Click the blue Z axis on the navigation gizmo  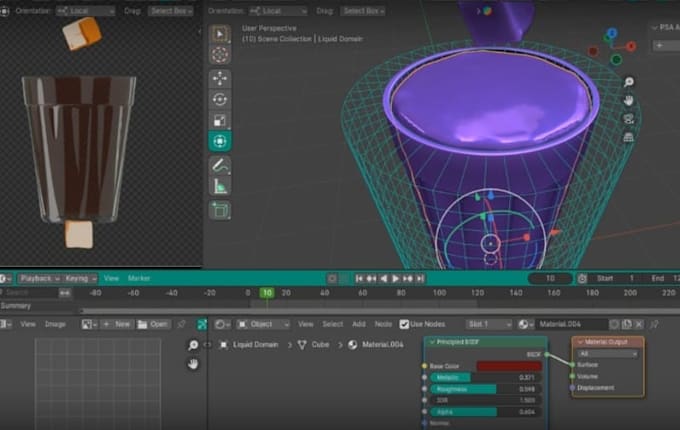pos(612,33)
